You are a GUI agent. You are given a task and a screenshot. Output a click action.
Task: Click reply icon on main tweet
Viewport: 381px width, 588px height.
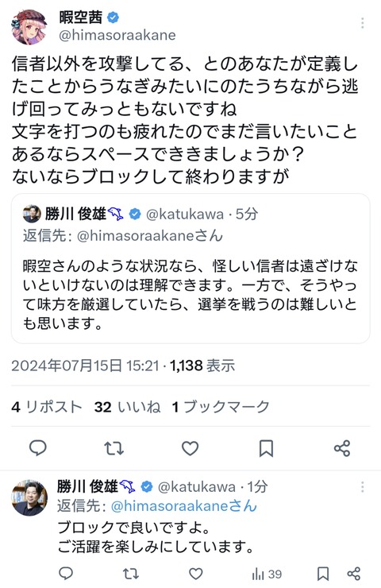click(38, 447)
